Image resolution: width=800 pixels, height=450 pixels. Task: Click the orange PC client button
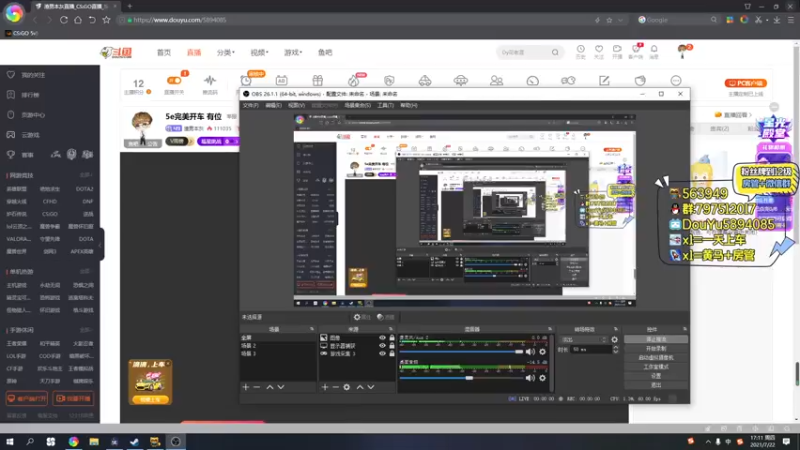click(x=745, y=83)
